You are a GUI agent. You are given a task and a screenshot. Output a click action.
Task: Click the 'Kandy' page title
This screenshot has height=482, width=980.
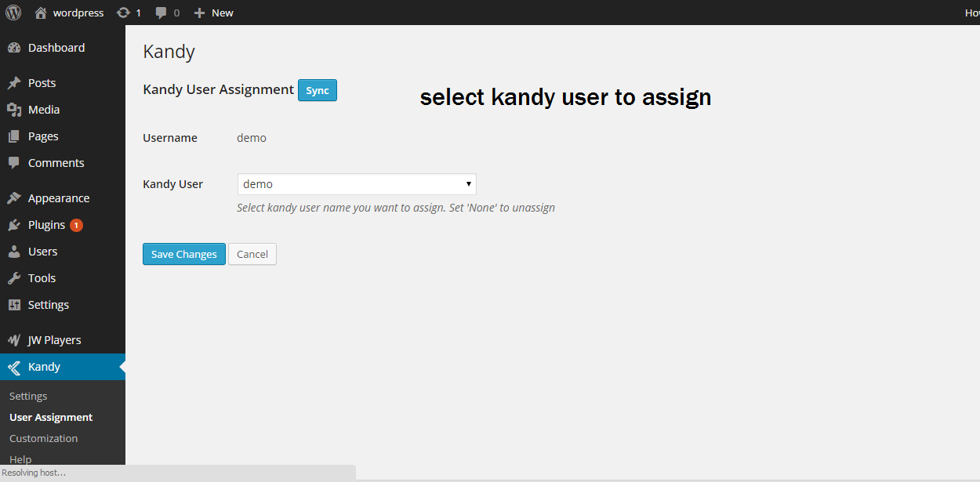point(169,53)
